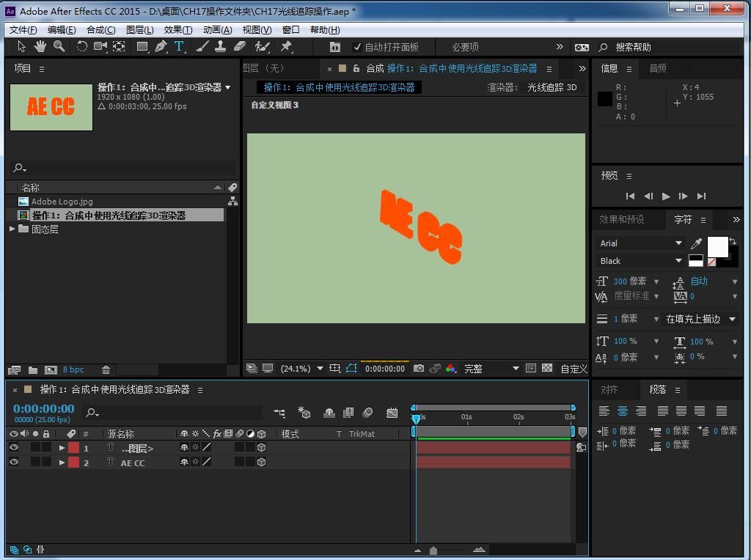Click the AE CC composition thumbnail
This screenshot has width=751, height=560.
pyautogui.click(x=51, y=107)
